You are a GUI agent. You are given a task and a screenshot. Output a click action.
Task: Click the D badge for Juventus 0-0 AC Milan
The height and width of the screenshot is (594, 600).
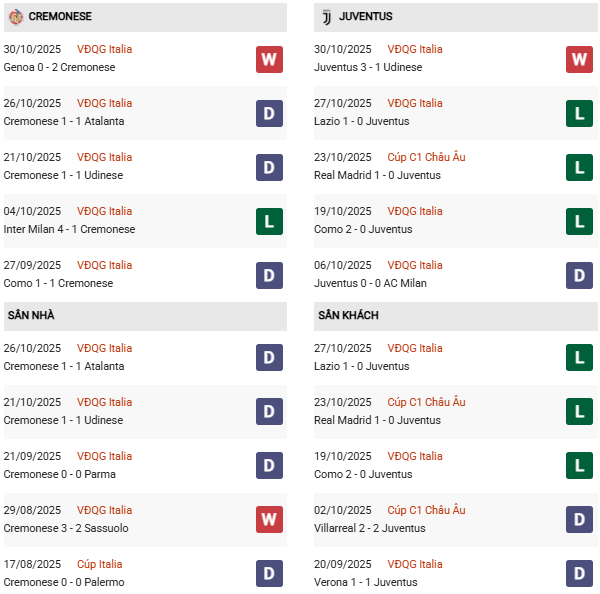579,275
